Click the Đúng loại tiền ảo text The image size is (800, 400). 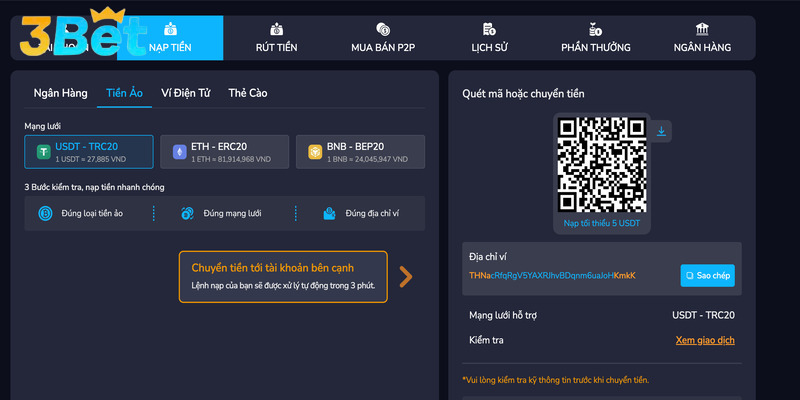[x=92, y=214]
